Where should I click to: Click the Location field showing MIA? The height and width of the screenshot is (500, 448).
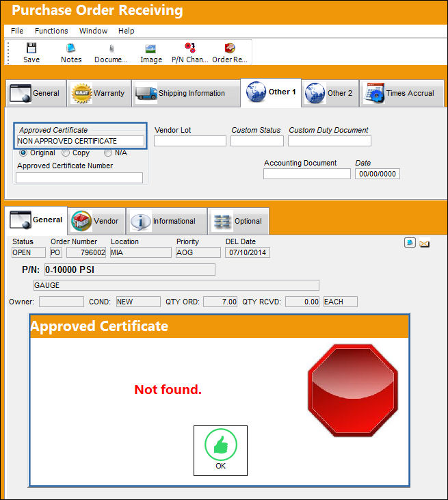141,252
